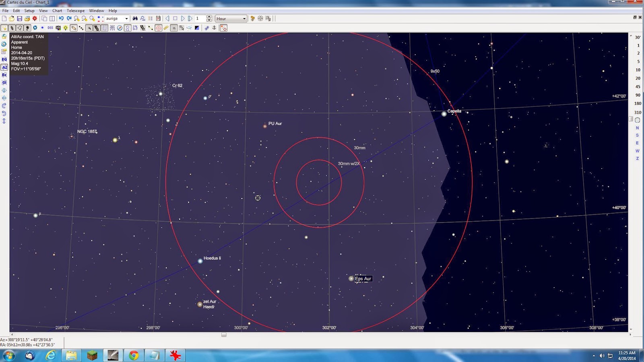Set field of view to 30' button
644x362 pixels.
[x=638, y=37]
